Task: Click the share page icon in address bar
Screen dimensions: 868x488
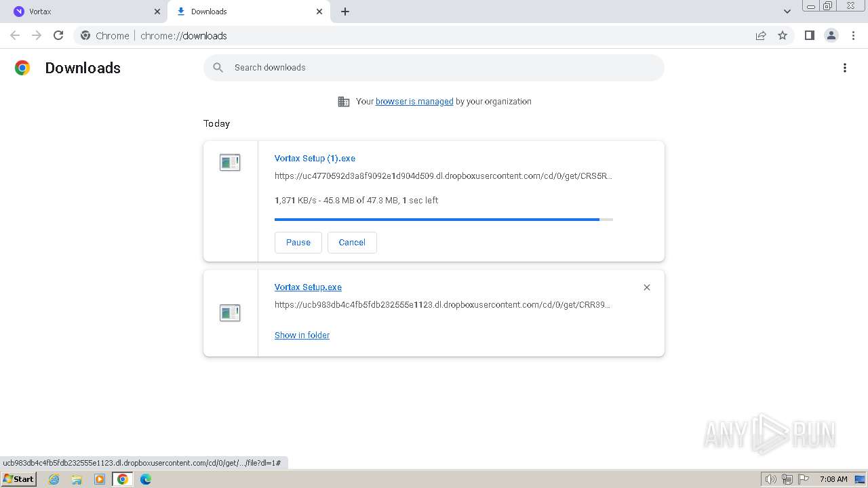Action: (x=761, y=36)
